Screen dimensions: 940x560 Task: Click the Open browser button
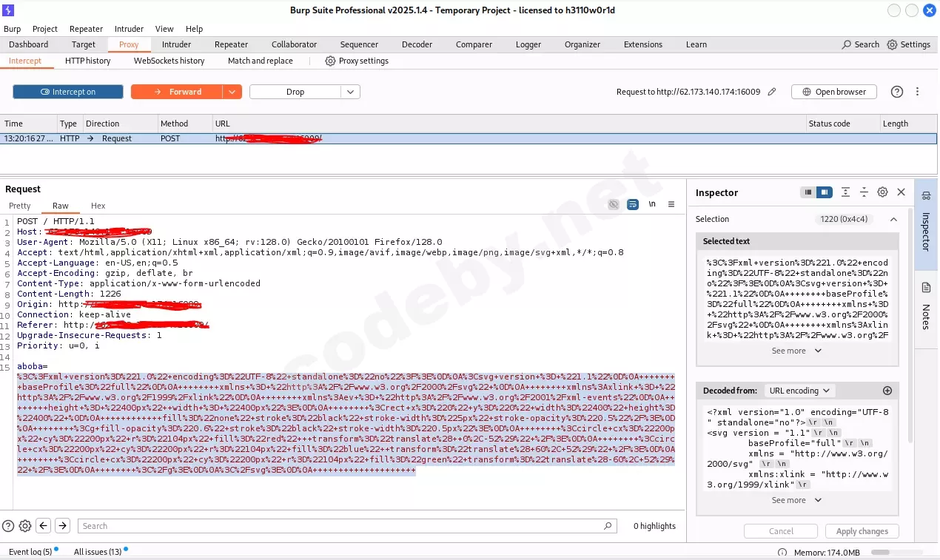point(833,91)
